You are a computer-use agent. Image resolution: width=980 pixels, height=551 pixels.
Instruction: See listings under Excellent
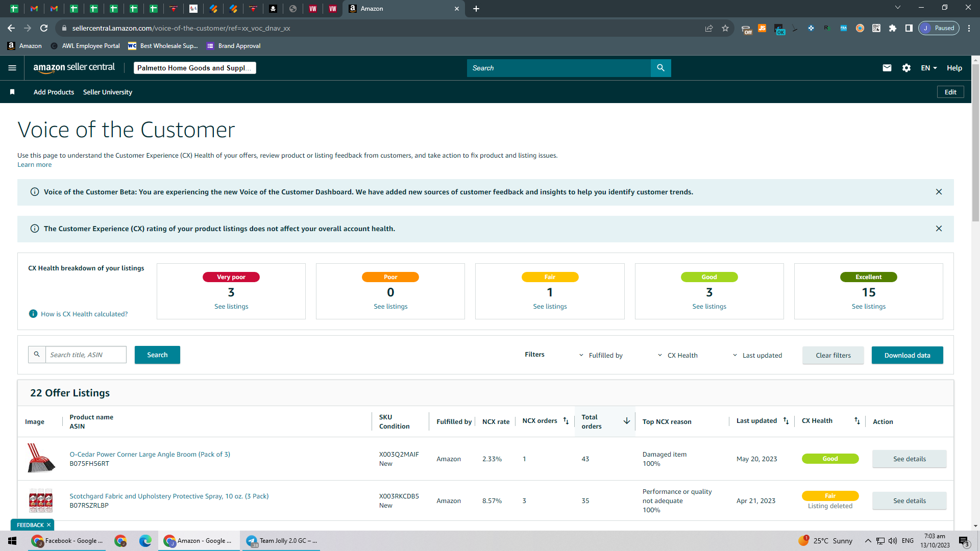coord(868,306)
